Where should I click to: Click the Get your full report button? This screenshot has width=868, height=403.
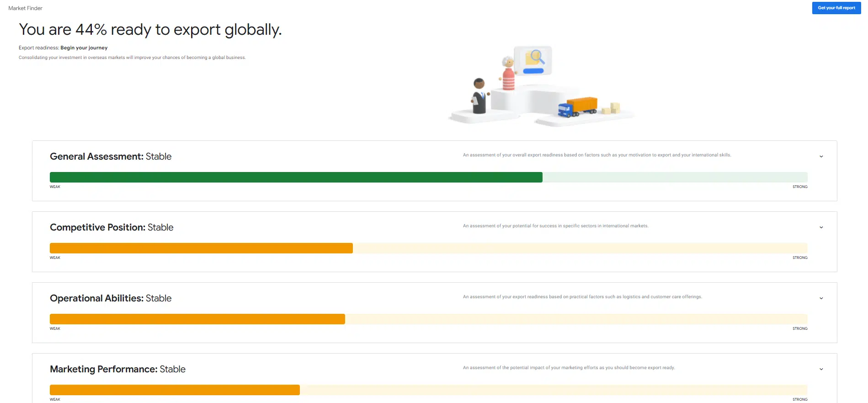point(836,8)
